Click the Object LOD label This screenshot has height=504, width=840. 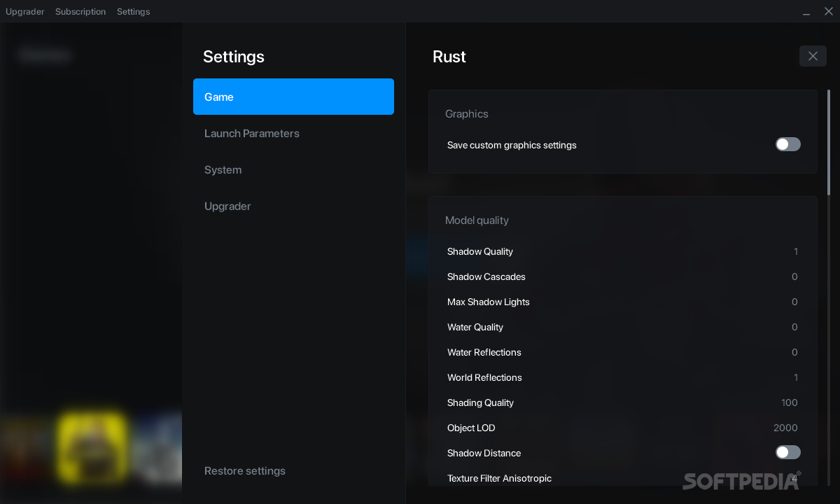(x=471, y=428)
